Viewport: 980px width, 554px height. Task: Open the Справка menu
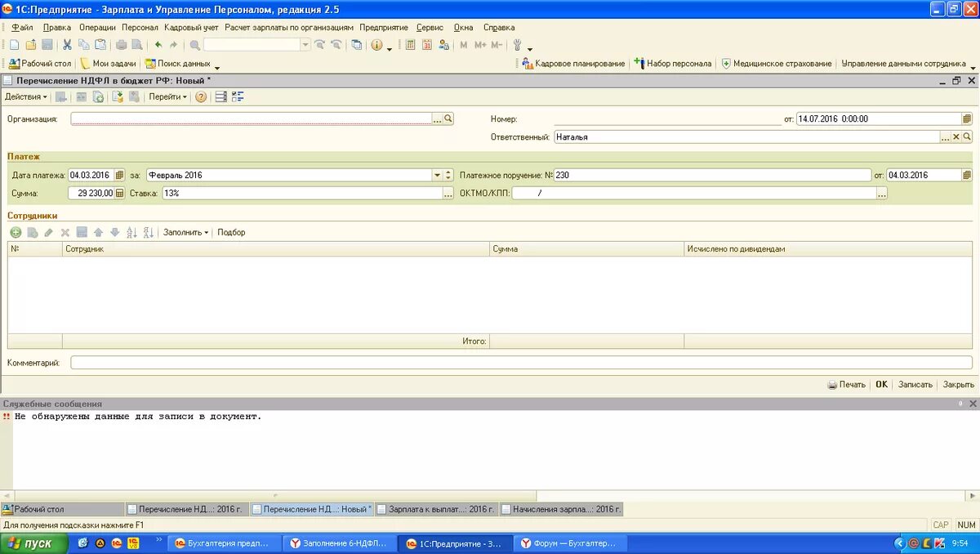[x=499, y=27]
